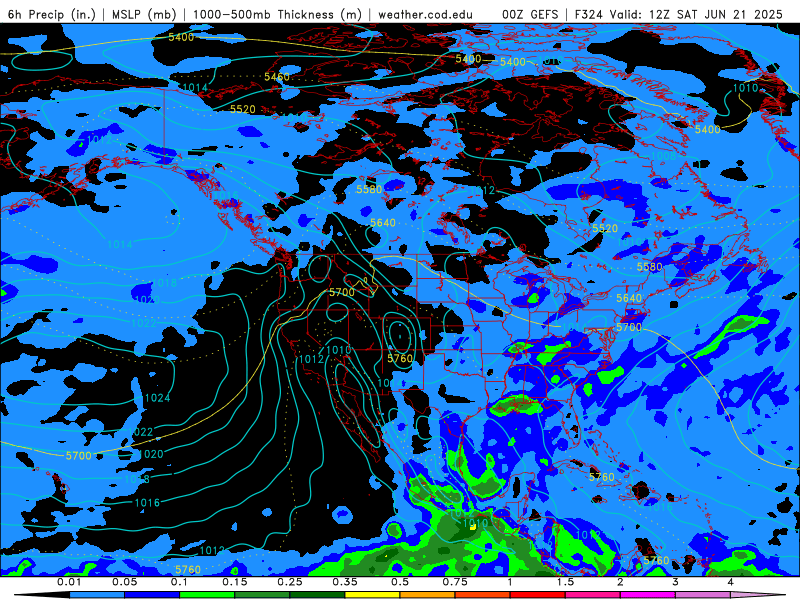Viewport: 800px width, 600px height.
Task: Click the '0.01' legend value
Action: coord(69,582)
